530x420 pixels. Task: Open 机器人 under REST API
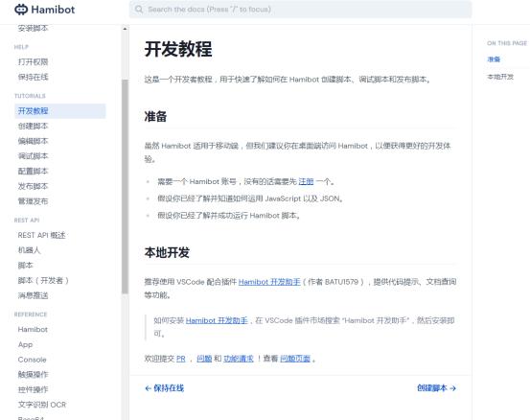[x=29, y=250]
